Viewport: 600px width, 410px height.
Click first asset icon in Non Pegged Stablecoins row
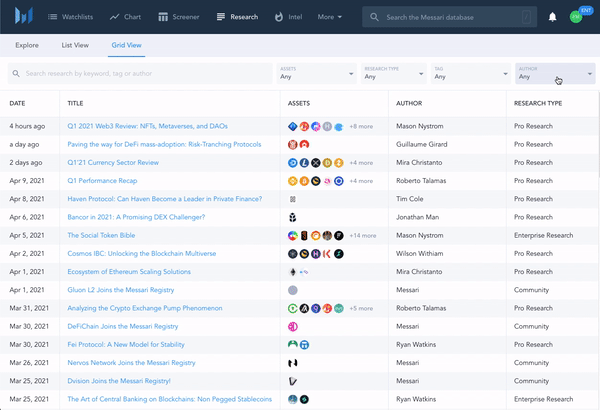pos(293,399)
